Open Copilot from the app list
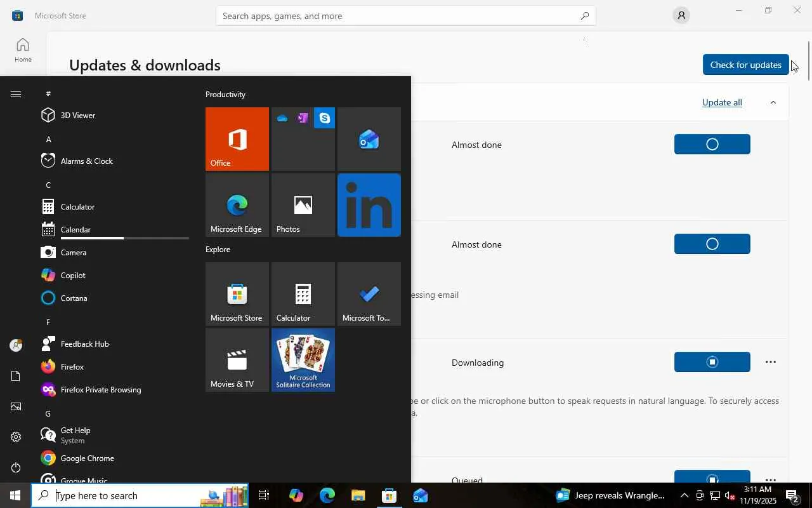The image size is (812, 508). (x=115, y=275)
